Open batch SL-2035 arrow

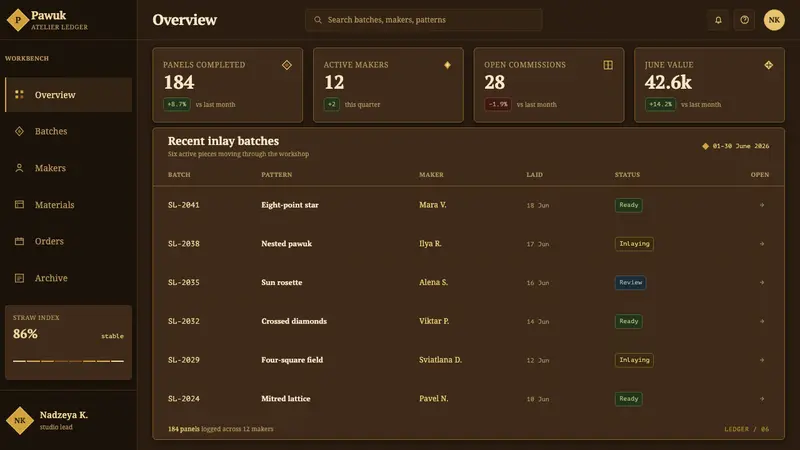tap(762, 283)
